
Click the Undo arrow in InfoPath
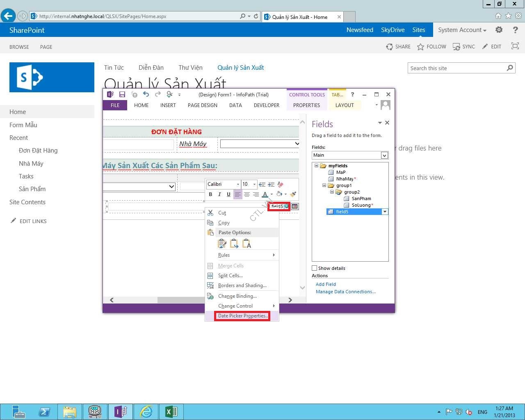[x=146, y=94]
